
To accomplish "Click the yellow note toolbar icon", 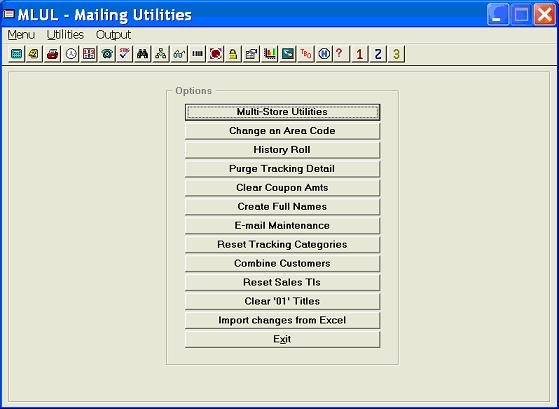I will [35, 54].
